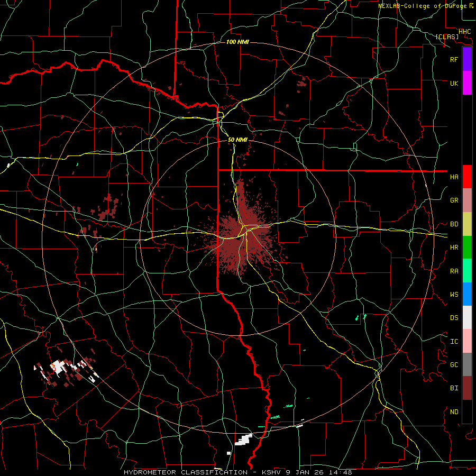Click the RF legend label
Screen dimensions: 476x476
[454, 59]
